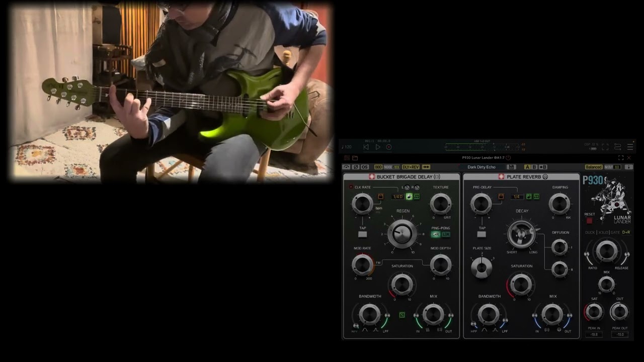Click the MOD RATE knob
The image size is (644, 362).
[x=362, y=264]
